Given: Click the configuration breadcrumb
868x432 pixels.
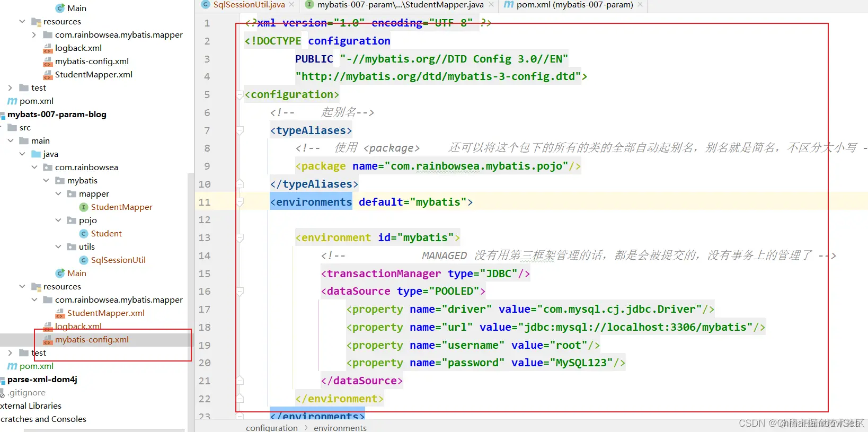Looking at the screenshot, I should [x=272, y=427].
